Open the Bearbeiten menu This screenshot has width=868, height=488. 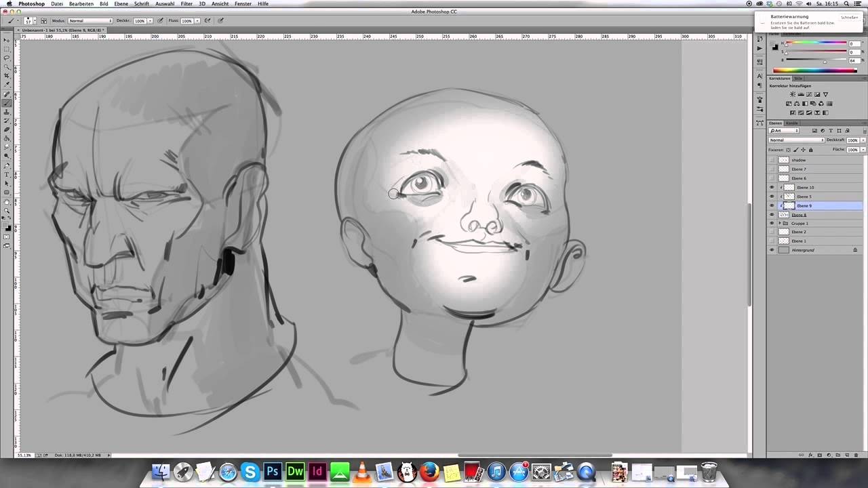pos(81,3)
